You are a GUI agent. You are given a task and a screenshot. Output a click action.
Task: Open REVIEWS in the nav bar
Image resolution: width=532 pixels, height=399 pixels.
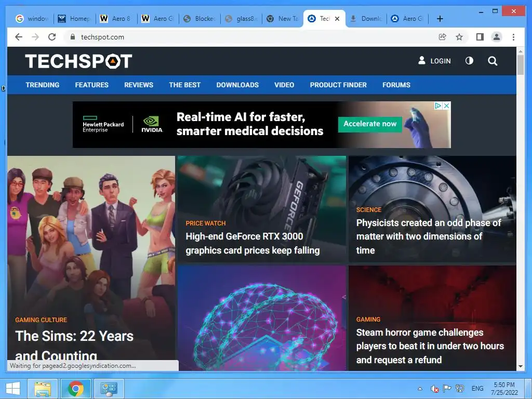[138, 85]
